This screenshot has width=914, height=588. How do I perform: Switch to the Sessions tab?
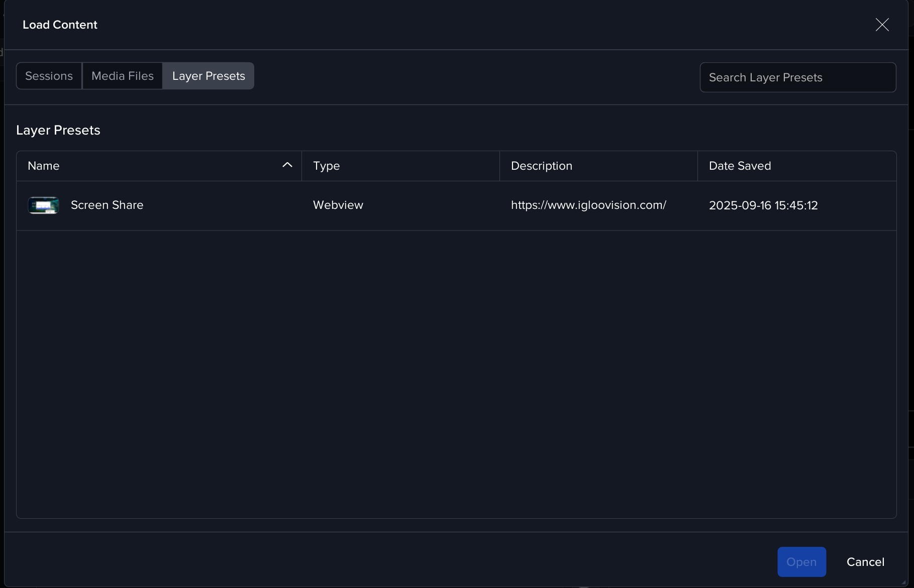[x=49, y=76]
